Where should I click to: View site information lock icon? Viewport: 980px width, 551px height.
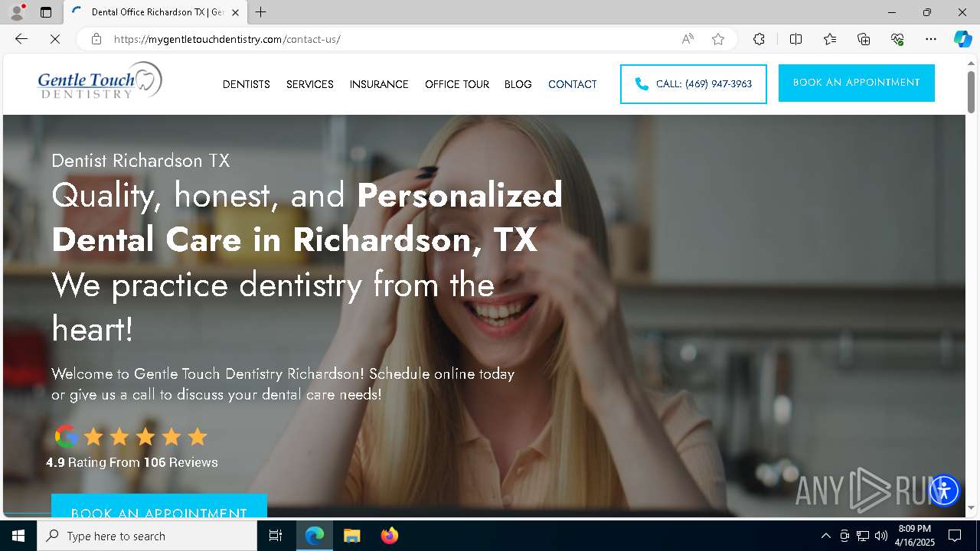pyautogui.click(x=96, y=39)
